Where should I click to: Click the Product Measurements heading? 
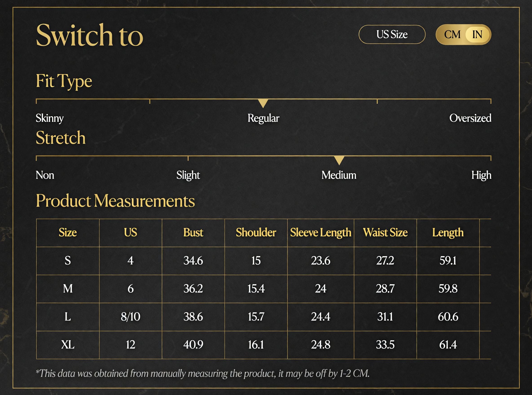(x=115, y=201)
